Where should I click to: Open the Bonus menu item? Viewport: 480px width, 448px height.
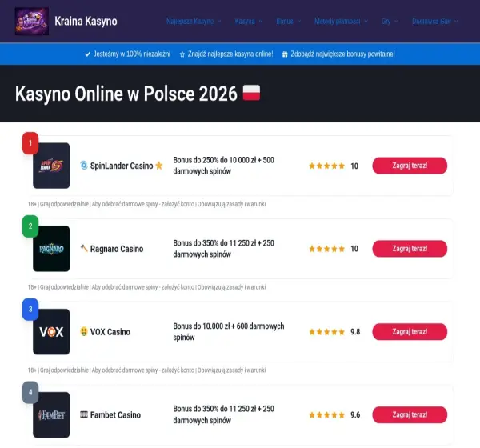284,21
